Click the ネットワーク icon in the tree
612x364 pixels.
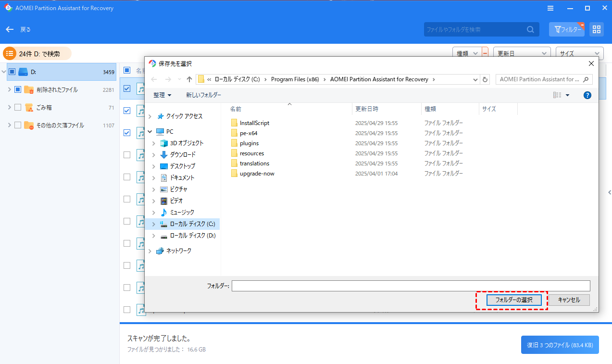pyautogui.click(x=161, y=251)
